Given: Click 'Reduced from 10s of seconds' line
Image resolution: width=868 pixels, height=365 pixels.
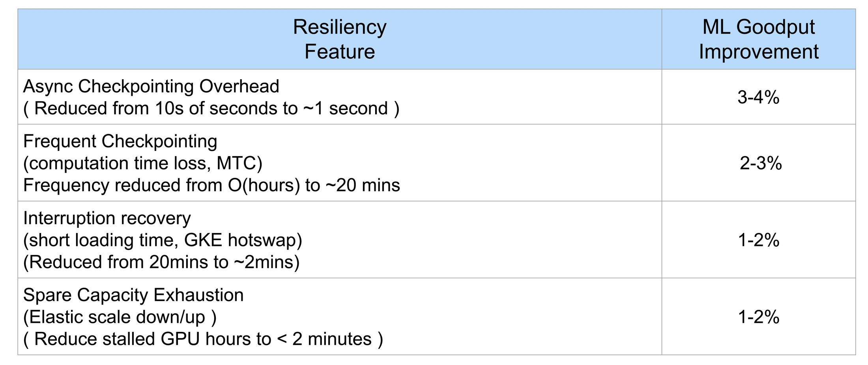Looking at the screenshot, I should click(x=211, y=109).
